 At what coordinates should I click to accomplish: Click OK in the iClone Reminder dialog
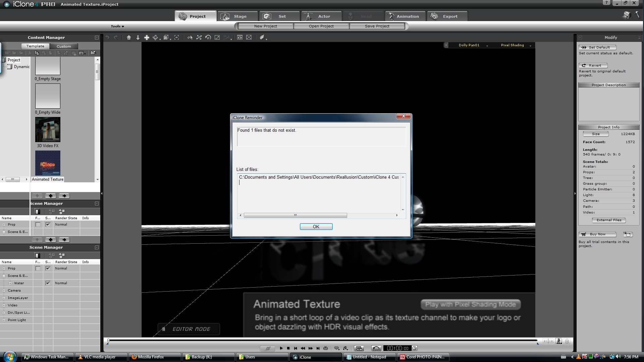point(316,227)
